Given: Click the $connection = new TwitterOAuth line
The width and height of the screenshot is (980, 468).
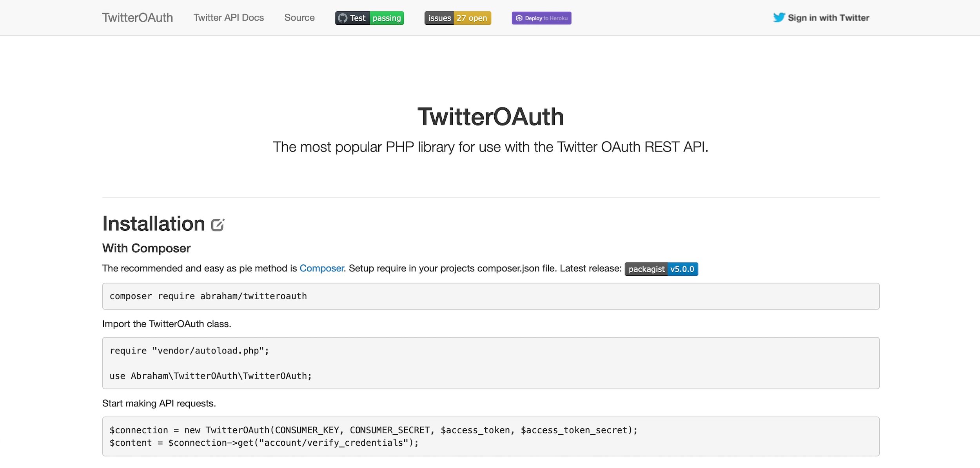Looking at the screenshot, I should [x=374, y=430].
